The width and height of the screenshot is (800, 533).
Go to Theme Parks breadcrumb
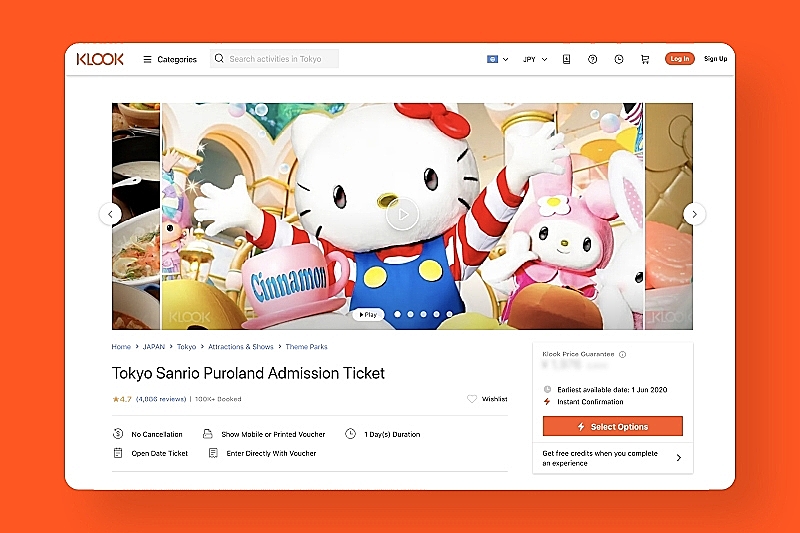(306, 347)
